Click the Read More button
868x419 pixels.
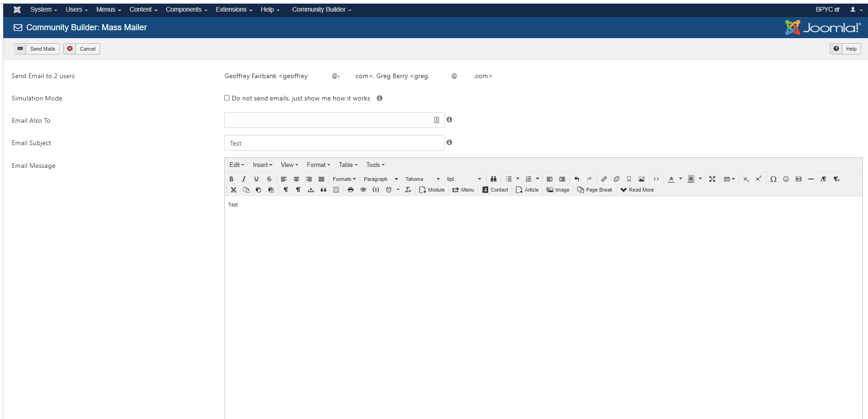point(637,190)
